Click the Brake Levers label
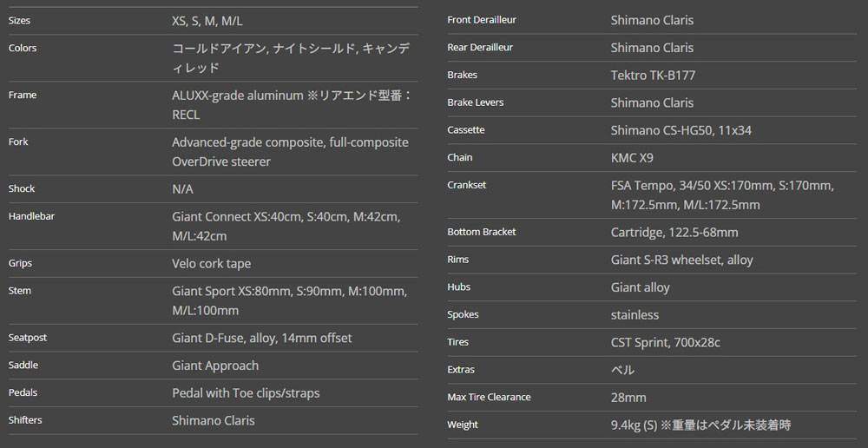The height and width of the screenshot is (448, 868). click(x=476, y=102)
